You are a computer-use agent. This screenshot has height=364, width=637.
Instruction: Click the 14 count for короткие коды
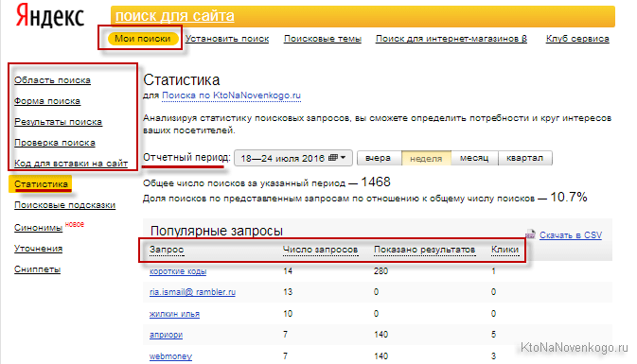point(288,271)
